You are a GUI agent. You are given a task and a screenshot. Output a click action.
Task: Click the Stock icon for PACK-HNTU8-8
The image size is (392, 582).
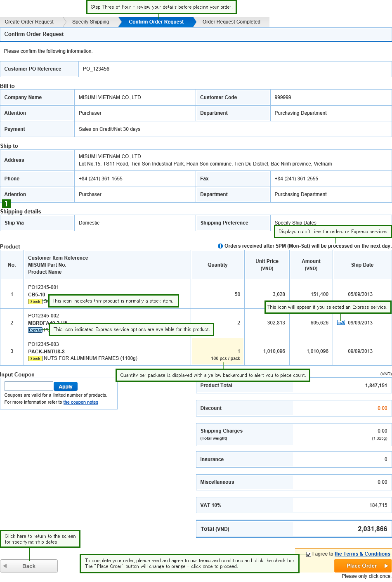coord(35,359)
